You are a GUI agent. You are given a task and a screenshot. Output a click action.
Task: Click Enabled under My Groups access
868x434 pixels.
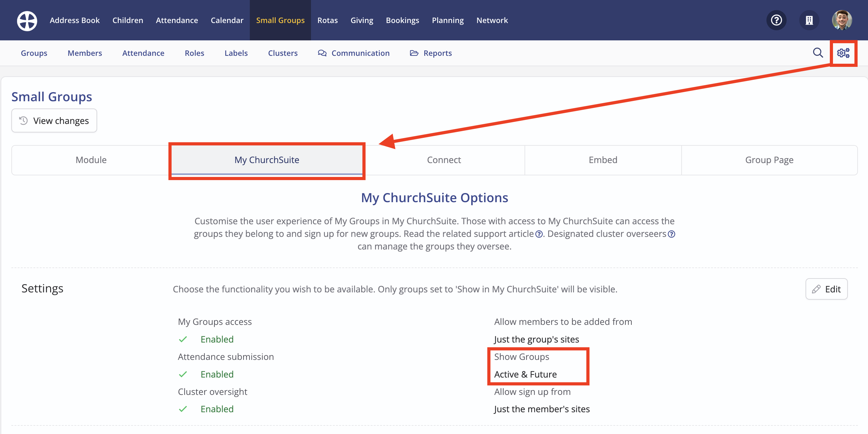pos(217,339)
